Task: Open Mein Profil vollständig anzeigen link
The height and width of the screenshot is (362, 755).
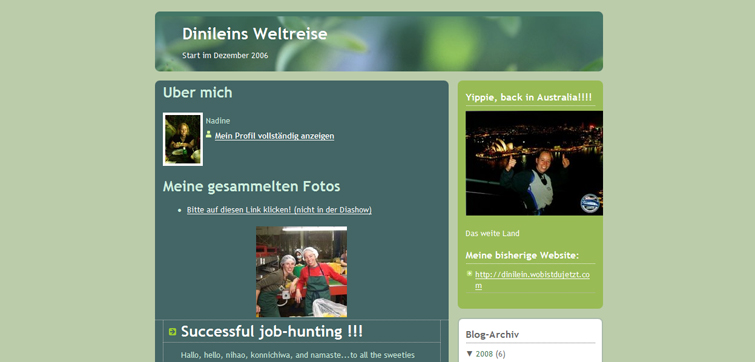Action: coord(274,136)
